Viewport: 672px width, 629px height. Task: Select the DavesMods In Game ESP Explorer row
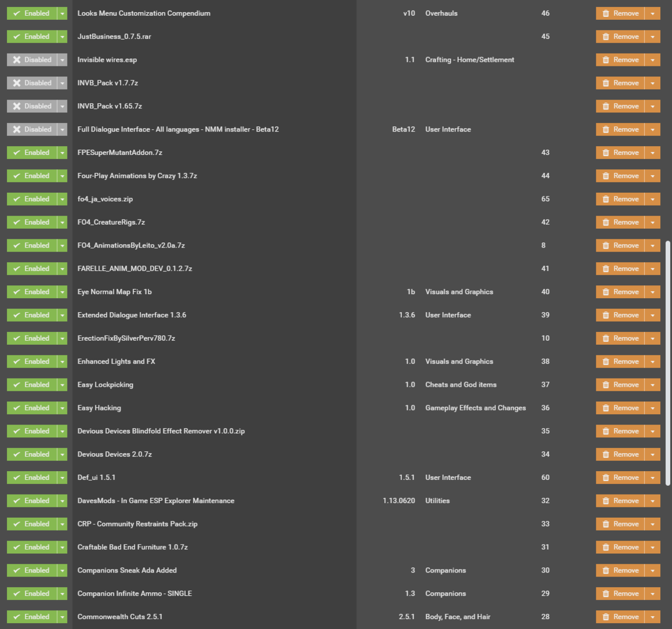click(336, 500)
